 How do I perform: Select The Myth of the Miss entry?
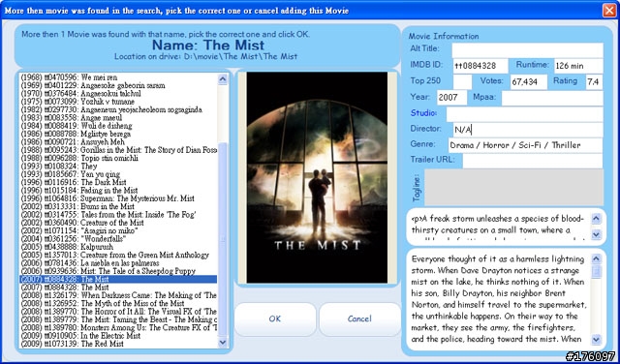click(118, 304)
